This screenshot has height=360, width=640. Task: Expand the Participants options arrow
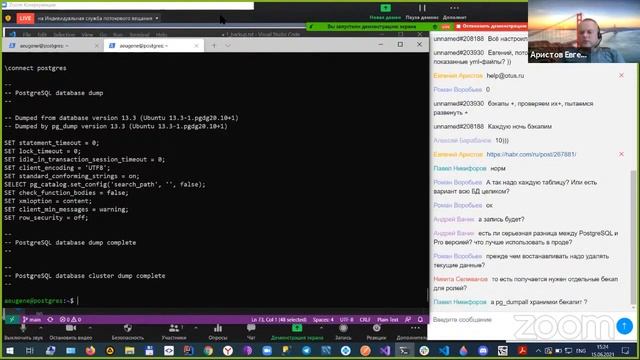(196, 328)
